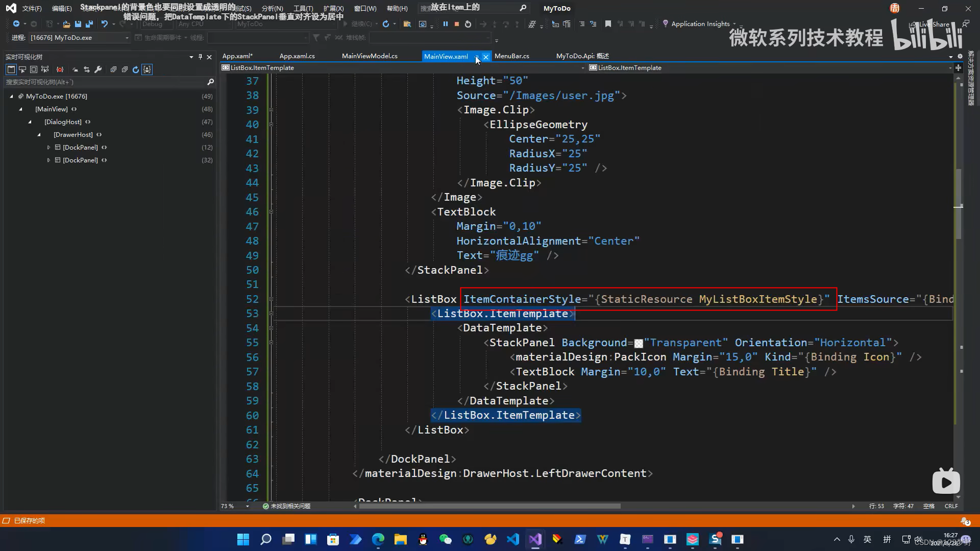Click the Hot Reload refresh icon in toolbar
The width and height of the screenshot is (980, 551).
coord(386,24)
